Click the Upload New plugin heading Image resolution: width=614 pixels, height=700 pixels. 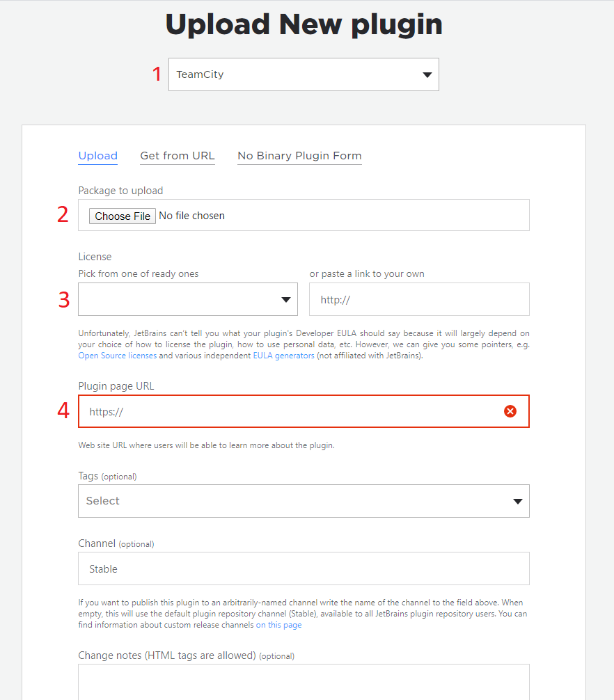304,24
